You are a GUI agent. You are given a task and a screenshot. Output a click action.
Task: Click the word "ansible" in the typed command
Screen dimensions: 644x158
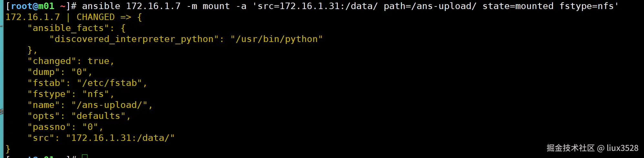point(101,6)
